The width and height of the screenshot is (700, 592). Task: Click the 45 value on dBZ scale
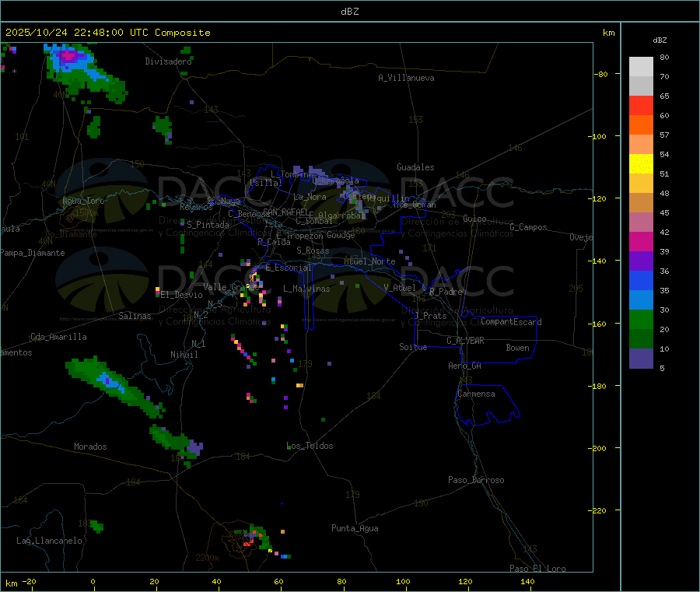tap(664, 212)
